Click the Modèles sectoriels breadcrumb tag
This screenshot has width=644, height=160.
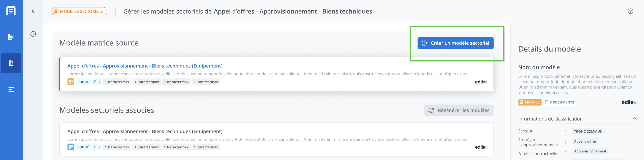click(x=79, y=11)
